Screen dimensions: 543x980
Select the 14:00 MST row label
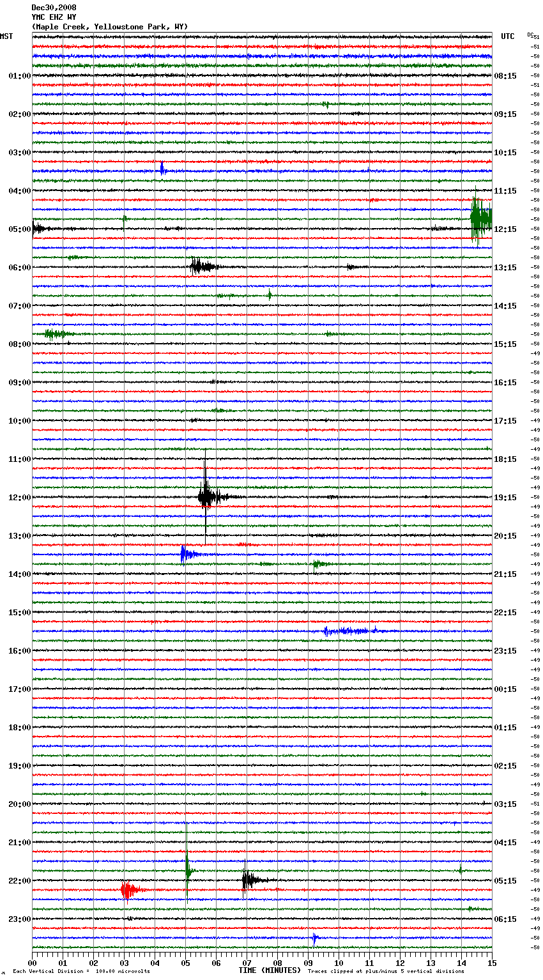tap(19, 574)
